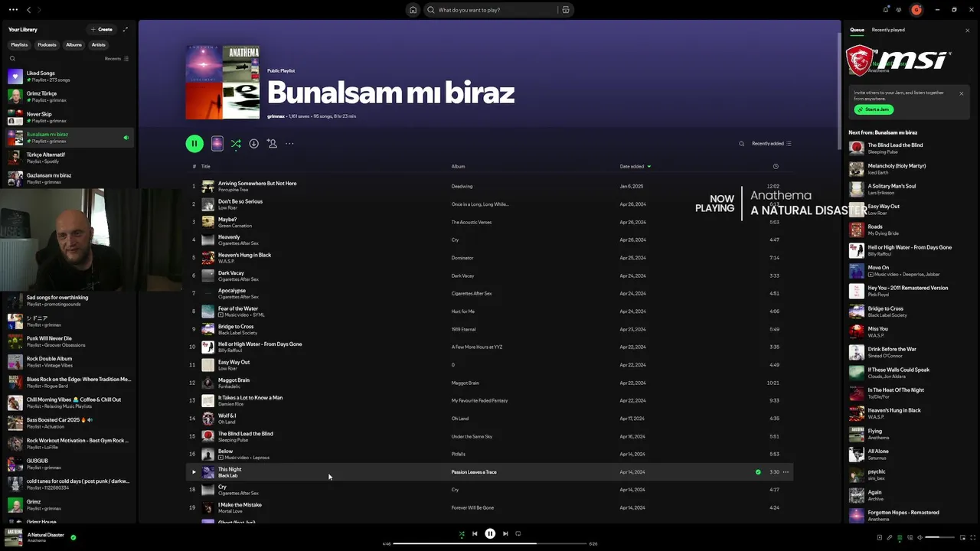The width and height of the screenshot is (980, 551).
Task: Show lyrics with the microphone icon
Action: coord(890,537)
